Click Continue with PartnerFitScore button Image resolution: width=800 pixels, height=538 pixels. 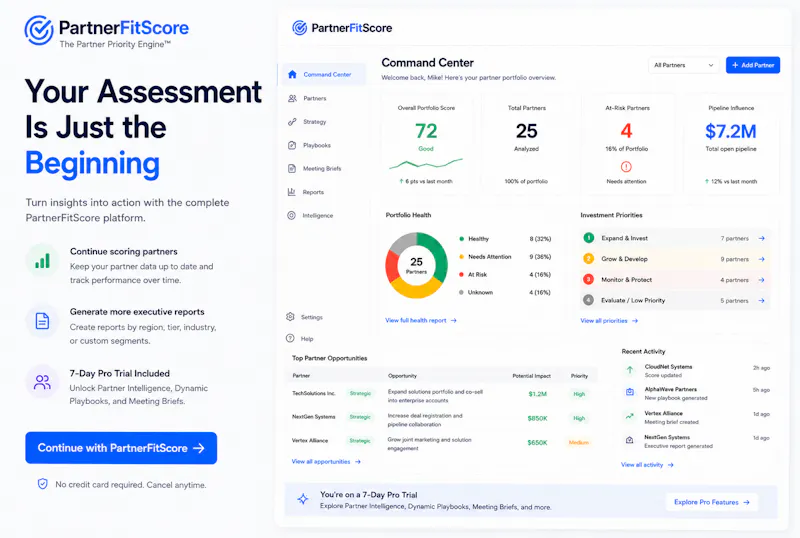(x=121, y=448)
